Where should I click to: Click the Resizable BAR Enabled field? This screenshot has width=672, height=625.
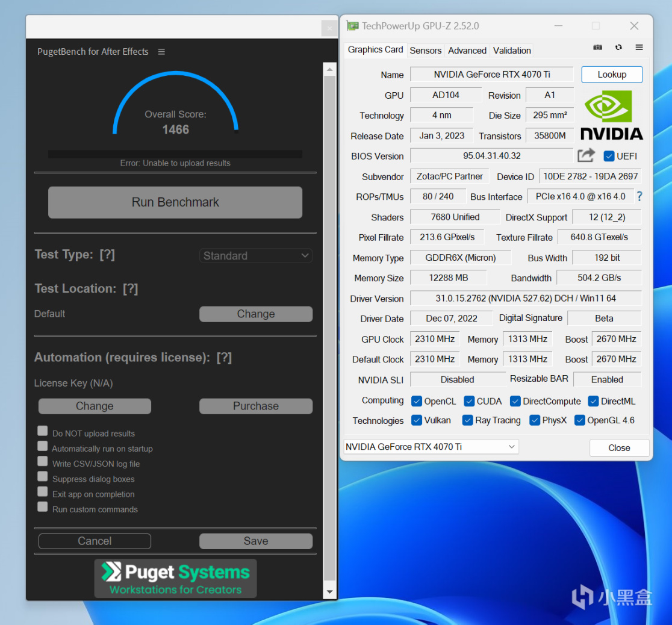pos(608,379)
